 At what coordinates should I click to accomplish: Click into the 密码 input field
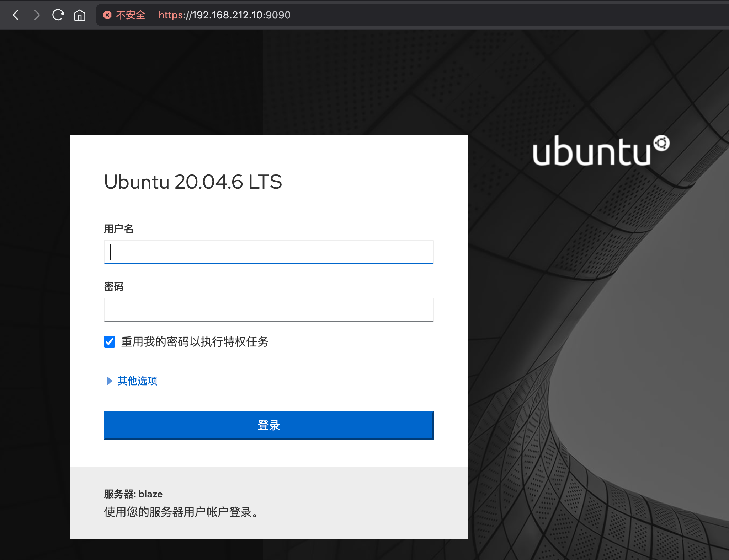268,310
